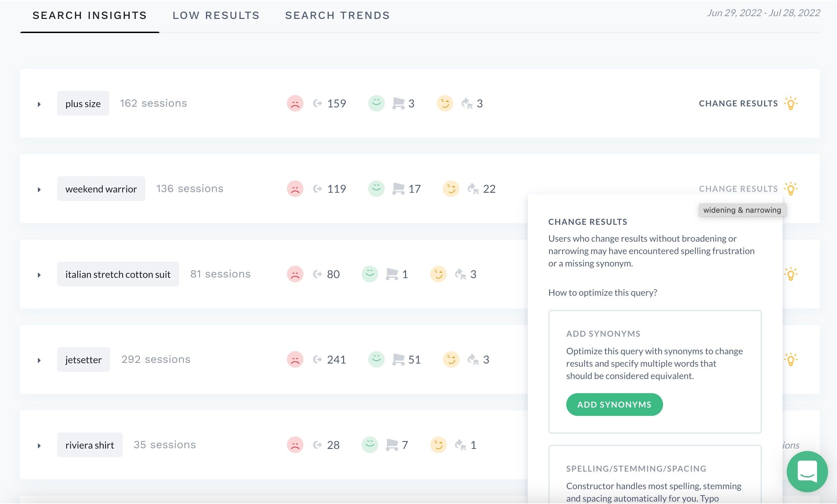
Task: Select the green happy face on jetsetter row
Action: (376, 359)
